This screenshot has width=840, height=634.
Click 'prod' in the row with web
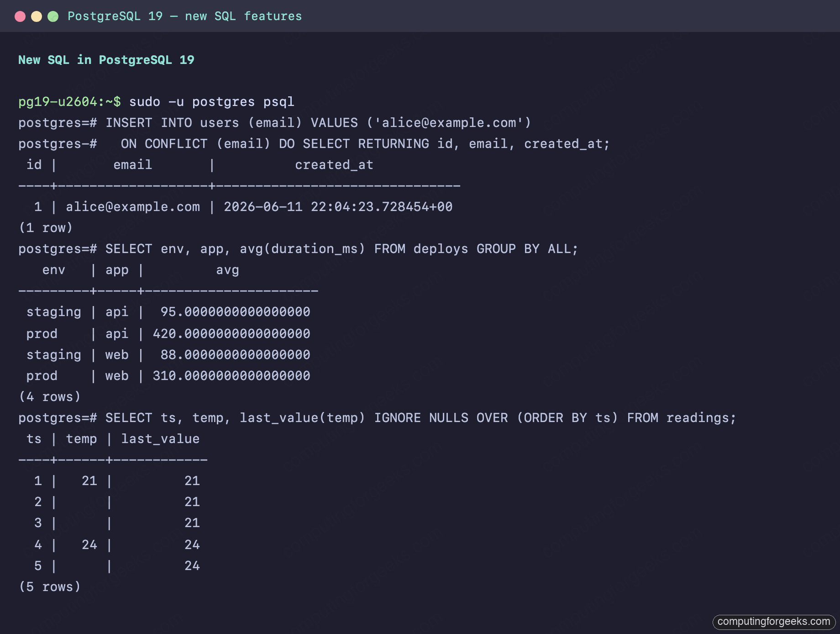42,376
